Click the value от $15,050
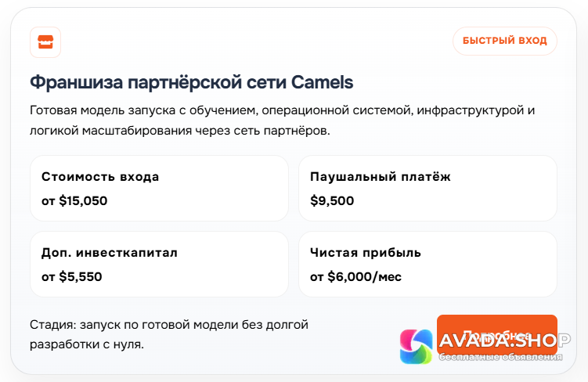588x382 pixels. tap(74, 200)
